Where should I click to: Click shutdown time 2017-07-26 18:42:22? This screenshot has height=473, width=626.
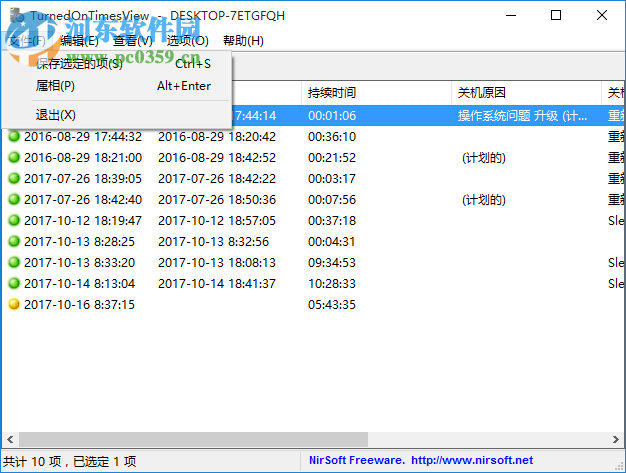tap(217, 179)
